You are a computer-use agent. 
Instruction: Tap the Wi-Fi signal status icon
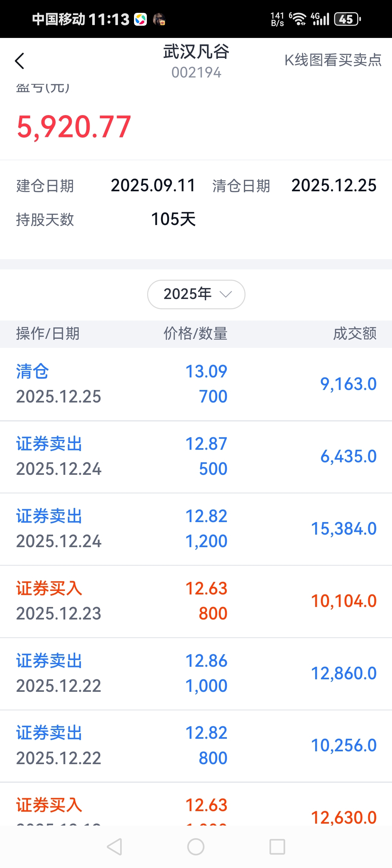point(298,19)
